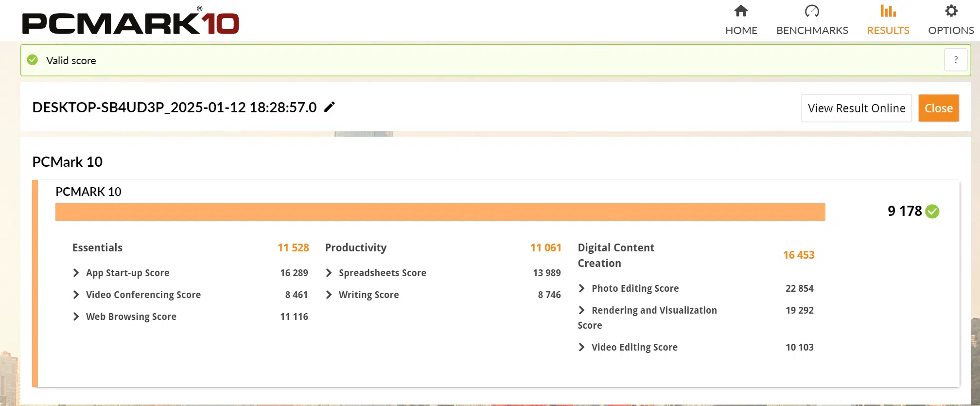Viewport: 980px width, 406px height.
Task: Click the Spreadsheets value 13 989
Action: click(547, 273)
